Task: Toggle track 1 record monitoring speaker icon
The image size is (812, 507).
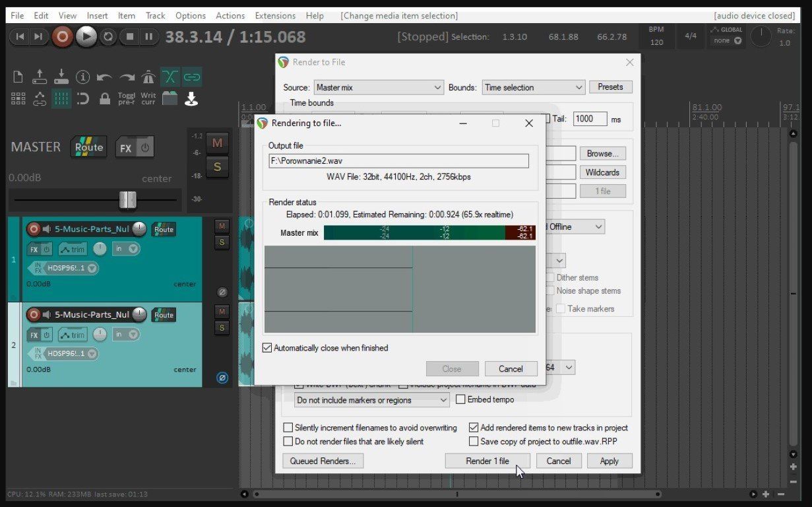Action: coord(47,230)
